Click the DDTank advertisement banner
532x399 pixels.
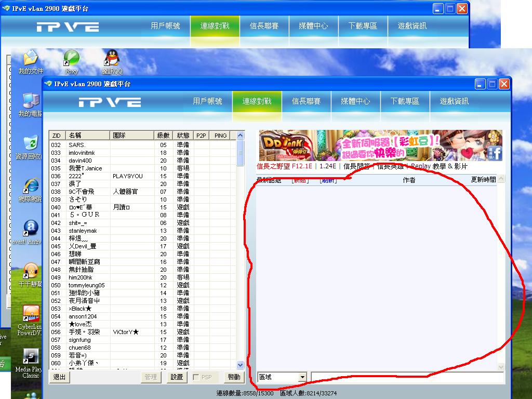(381, 145)
